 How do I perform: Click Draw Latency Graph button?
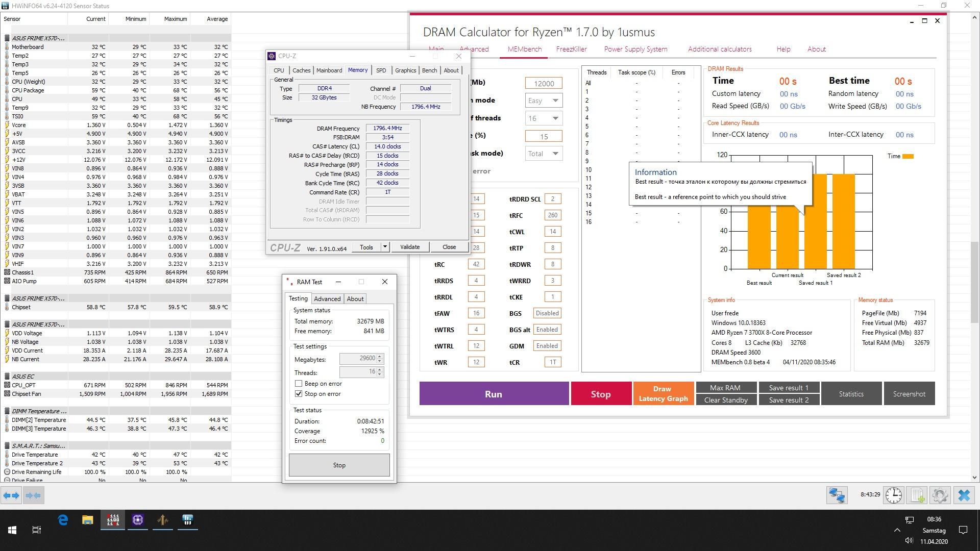(663, 394)
